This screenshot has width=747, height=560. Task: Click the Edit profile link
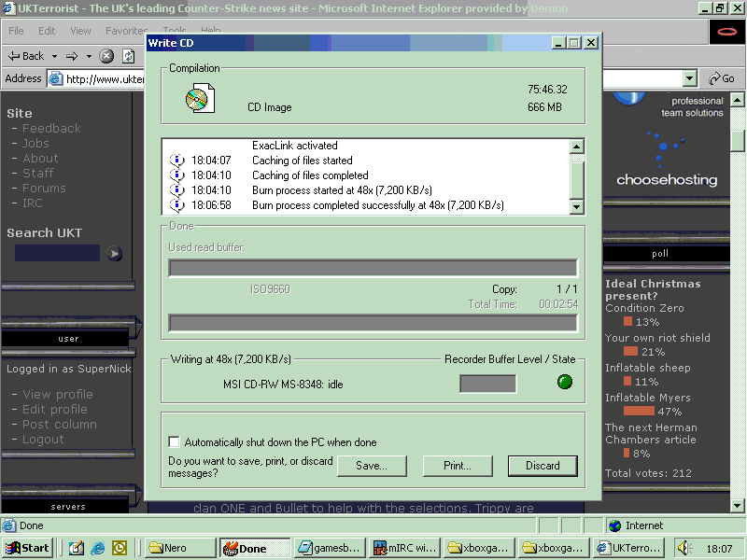(55, 410)
